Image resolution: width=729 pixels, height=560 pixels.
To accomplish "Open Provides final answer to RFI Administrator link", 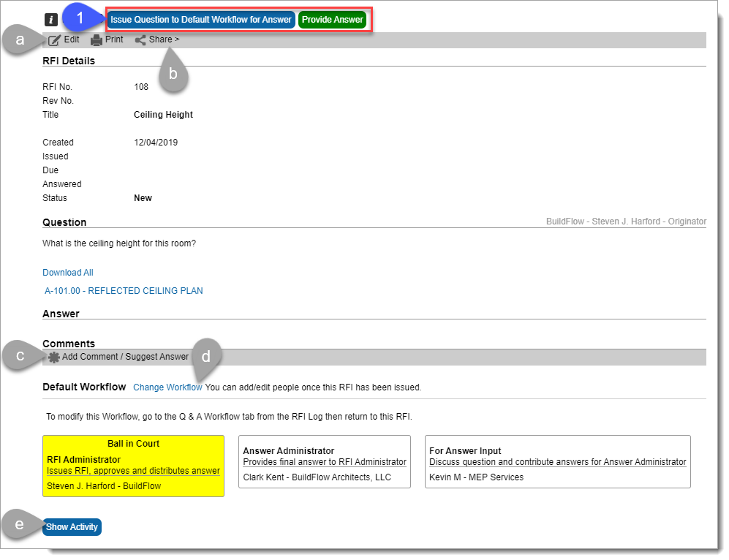I will (x=325, y=461).
